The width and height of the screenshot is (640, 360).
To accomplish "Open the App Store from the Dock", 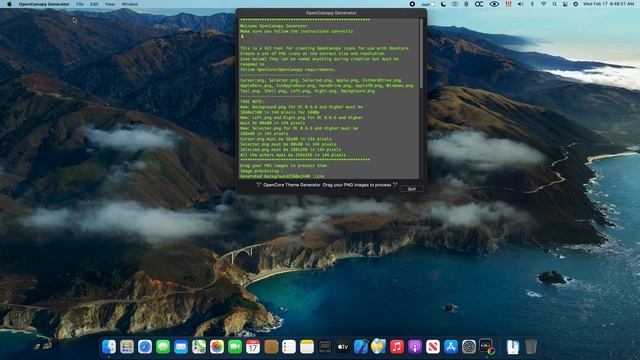I will (x=450, y=347).
